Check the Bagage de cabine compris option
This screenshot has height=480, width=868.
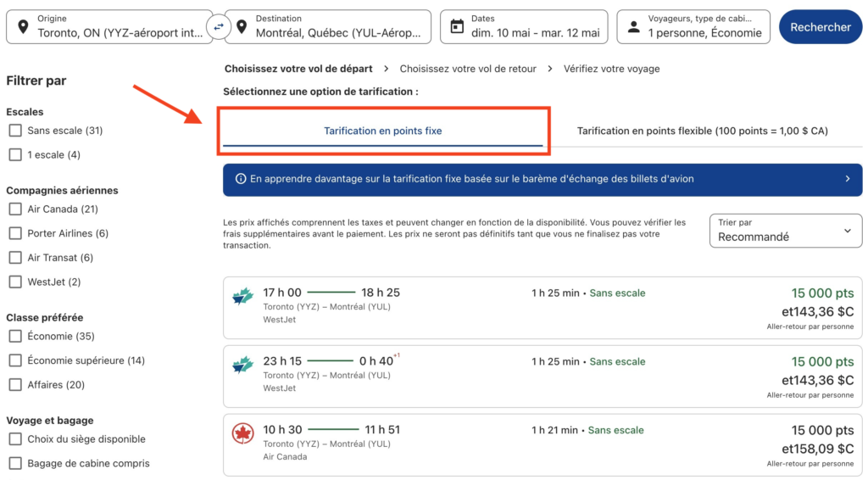tap(15, 463)
